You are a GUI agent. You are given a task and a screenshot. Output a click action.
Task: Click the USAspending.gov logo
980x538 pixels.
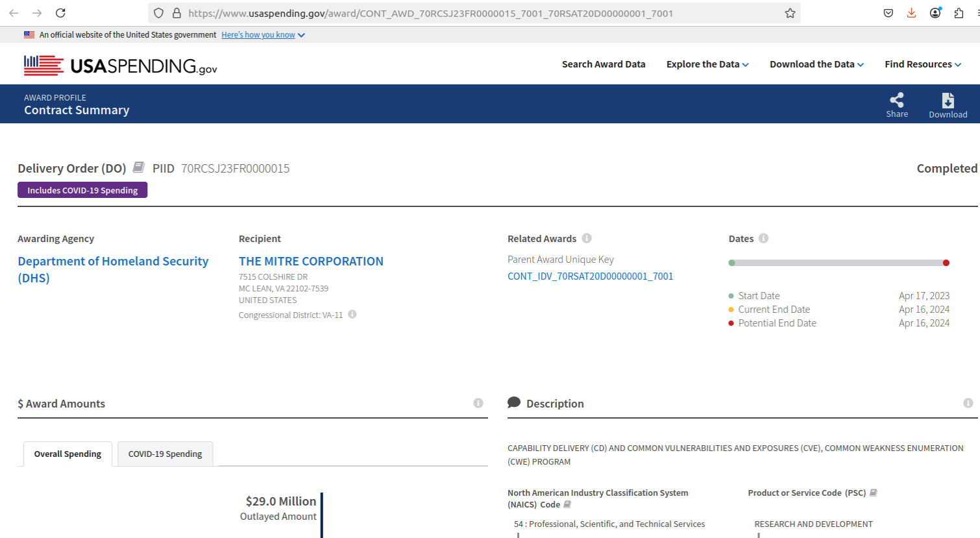click(121, 66)
